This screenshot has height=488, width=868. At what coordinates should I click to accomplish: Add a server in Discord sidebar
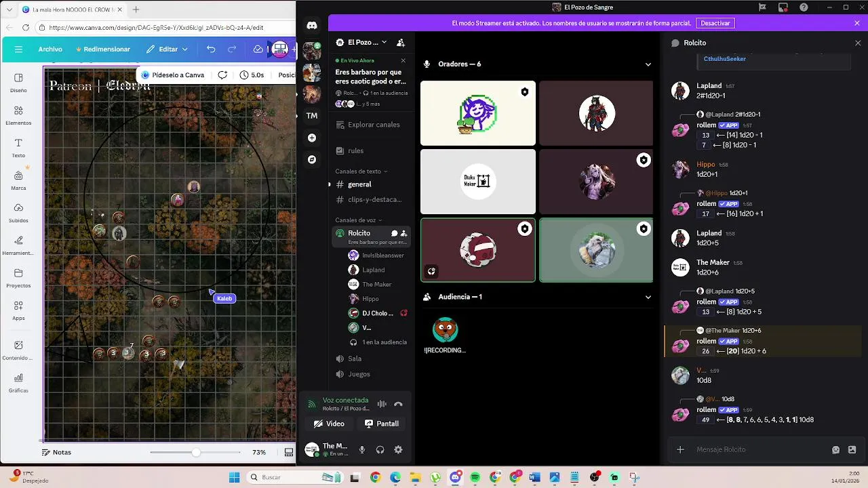(x=312, y=138)
